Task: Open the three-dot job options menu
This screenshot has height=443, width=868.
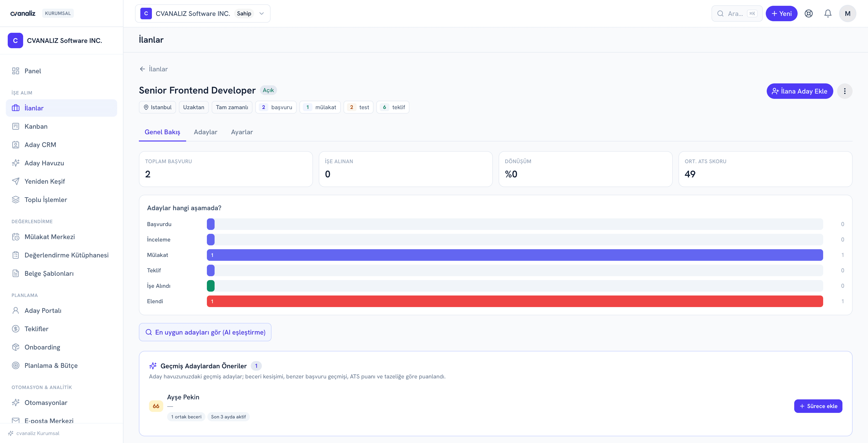Action: coord(844,91)
